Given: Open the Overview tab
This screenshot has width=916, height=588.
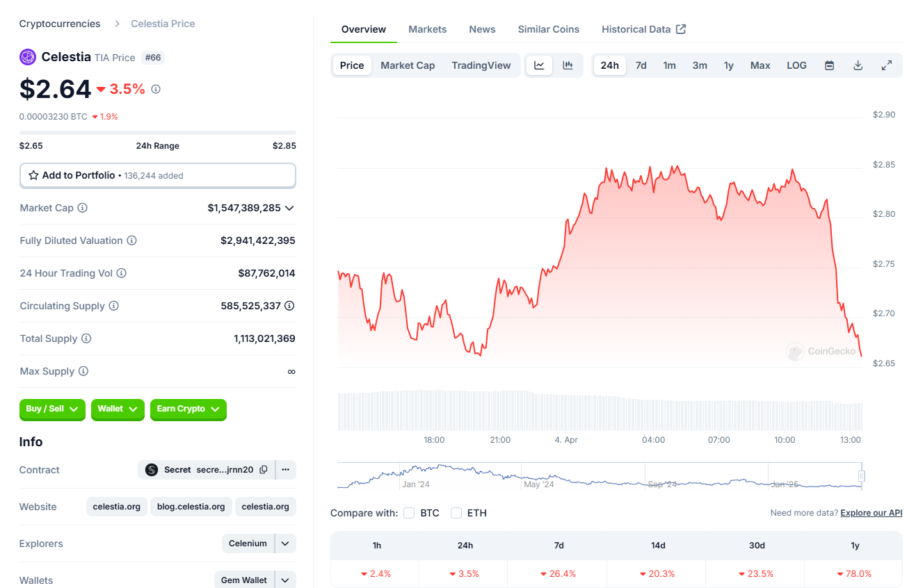Looking at the screenshot, I should pyautogui.click(x=364, y=29).
